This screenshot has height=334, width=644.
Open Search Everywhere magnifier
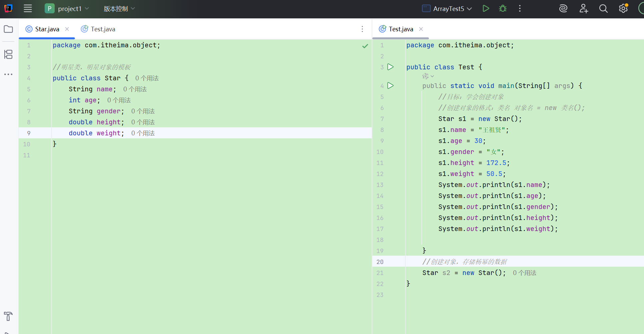(603, 9)
